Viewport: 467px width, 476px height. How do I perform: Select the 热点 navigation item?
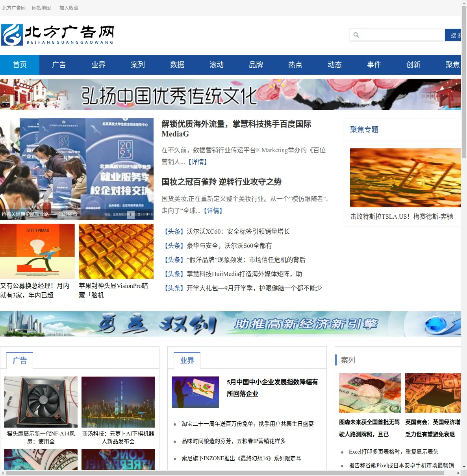(295, 65)
